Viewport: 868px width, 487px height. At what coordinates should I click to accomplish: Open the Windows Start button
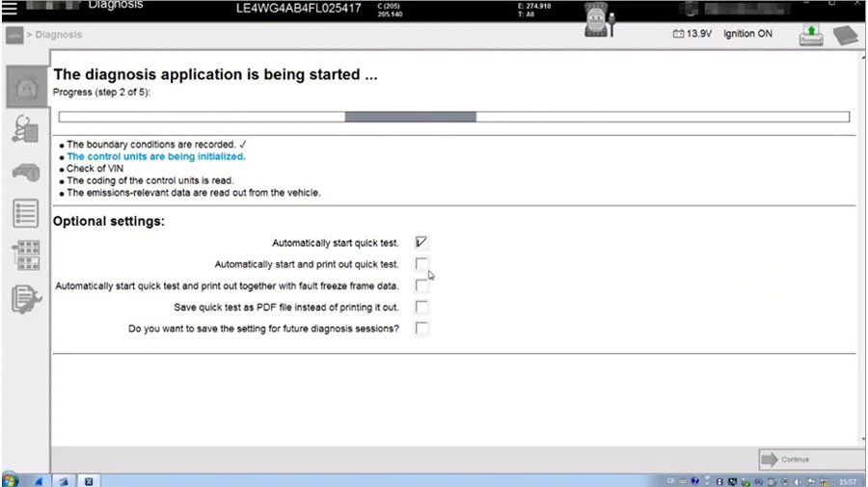pos(10,480)
